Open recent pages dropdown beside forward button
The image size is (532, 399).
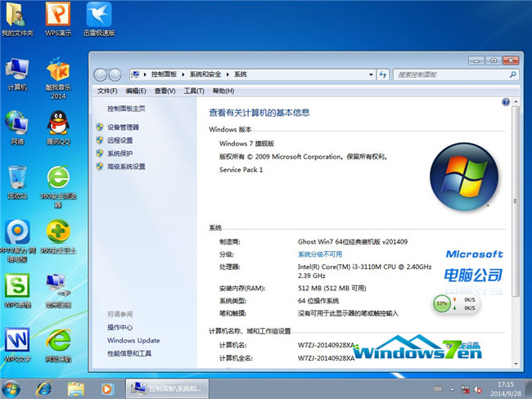(x=125, y=75)
